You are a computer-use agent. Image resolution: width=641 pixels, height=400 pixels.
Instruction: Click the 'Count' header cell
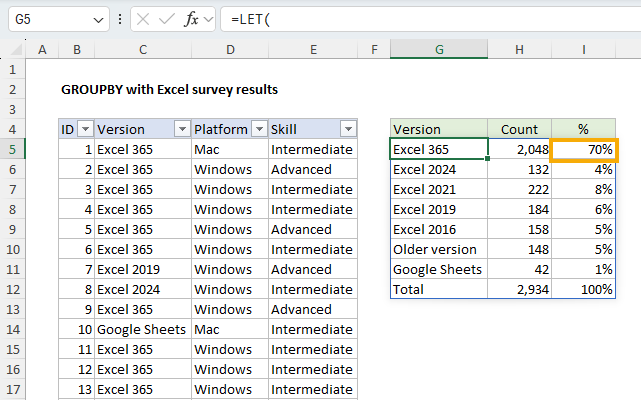tap(519, 129)
